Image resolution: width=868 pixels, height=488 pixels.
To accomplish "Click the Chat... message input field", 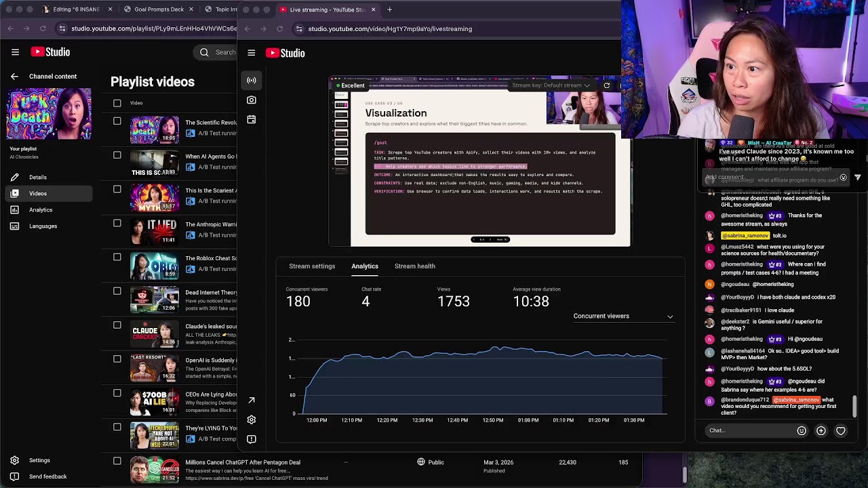I will coord(750,430).
